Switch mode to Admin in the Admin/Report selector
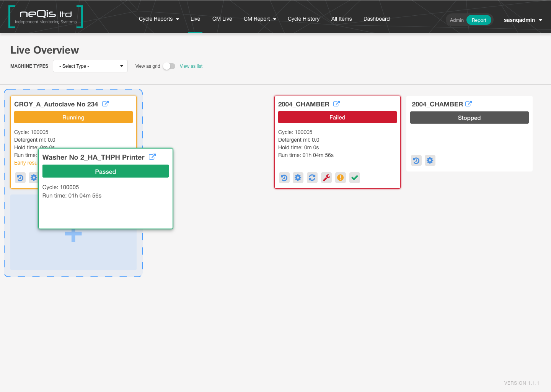The image size is (551, 392). [x=456, y=20]
